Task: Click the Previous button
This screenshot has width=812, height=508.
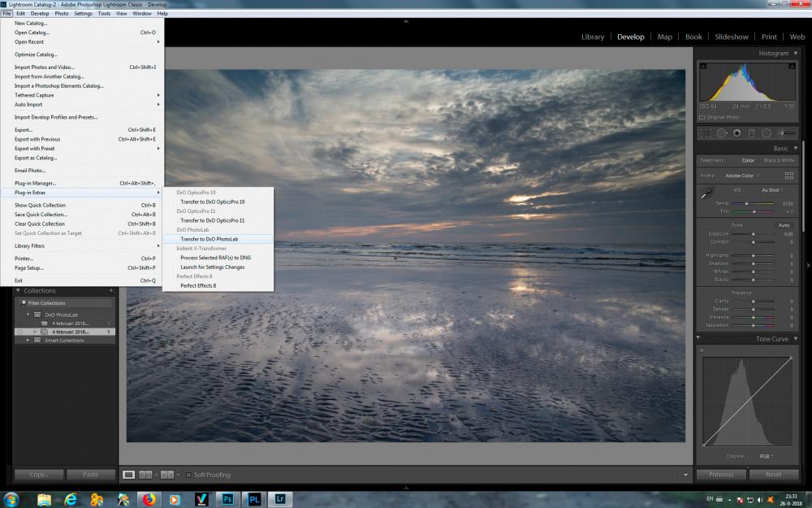Action: point(721,475)
